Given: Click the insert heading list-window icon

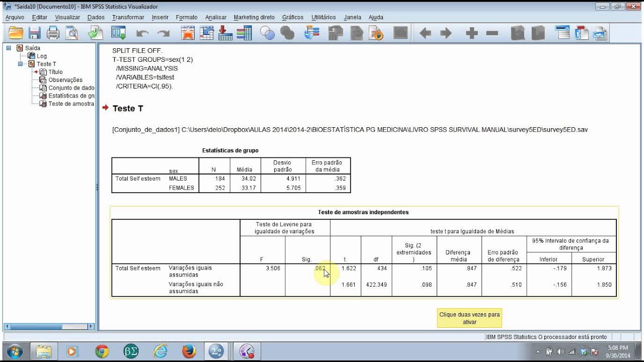Looking at the screenshot, I should [x=562, y=33].
